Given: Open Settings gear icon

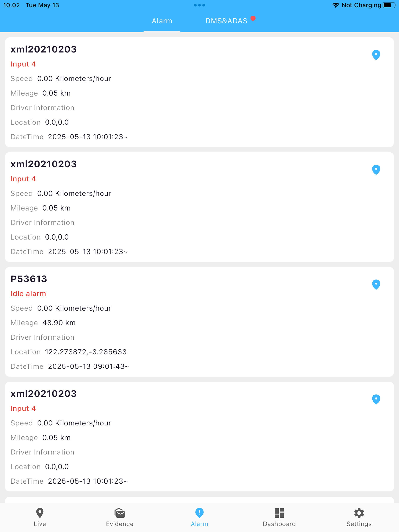Looking at the screenshot, I should (x=359, y=513).
